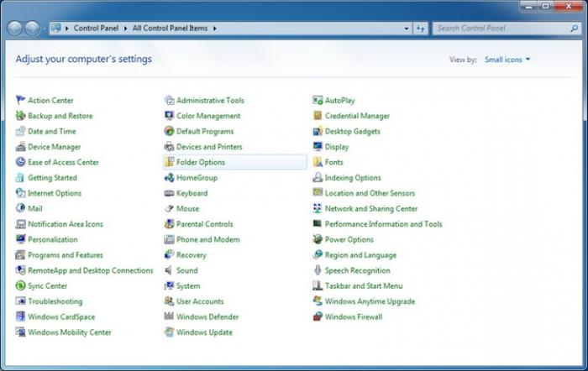Open Device Manager icon
Viewport: 588px width, 371px height.
click(20, 147)
